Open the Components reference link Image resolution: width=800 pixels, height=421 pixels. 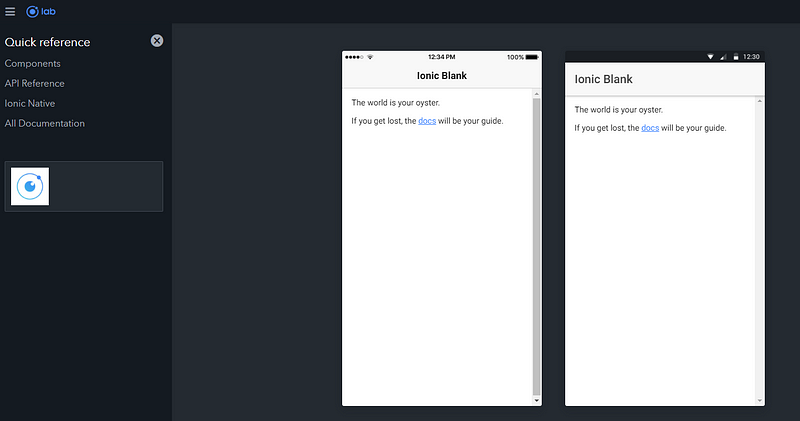click(x=33, y=63)
